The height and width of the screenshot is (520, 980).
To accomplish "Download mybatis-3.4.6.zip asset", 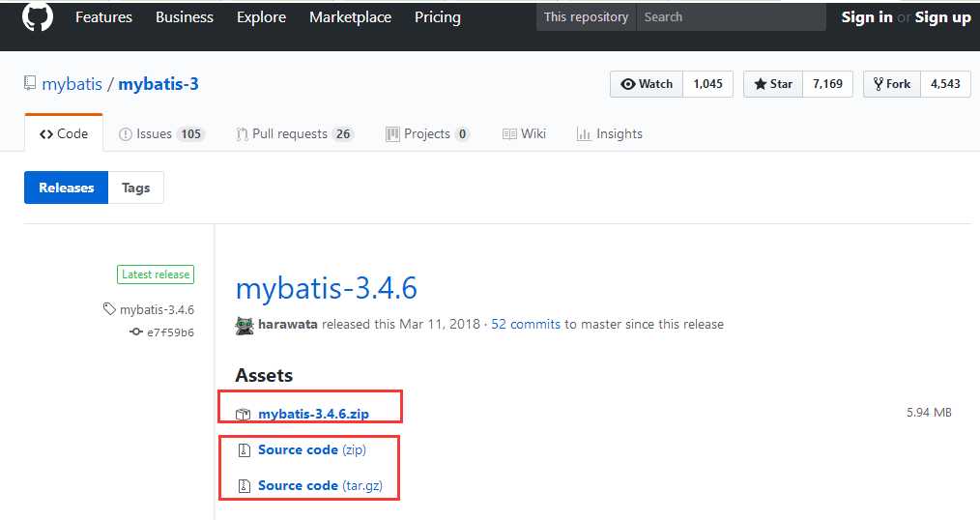I will coord(313,414).
